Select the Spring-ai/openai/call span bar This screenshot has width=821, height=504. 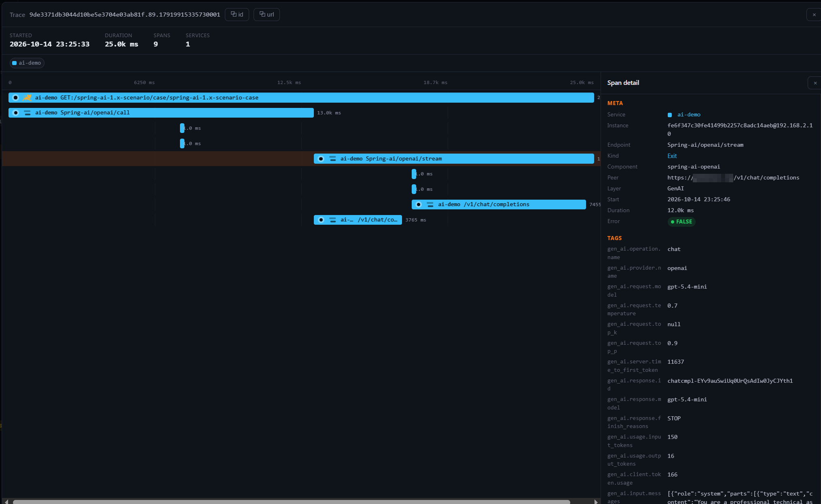pos(161,113)
